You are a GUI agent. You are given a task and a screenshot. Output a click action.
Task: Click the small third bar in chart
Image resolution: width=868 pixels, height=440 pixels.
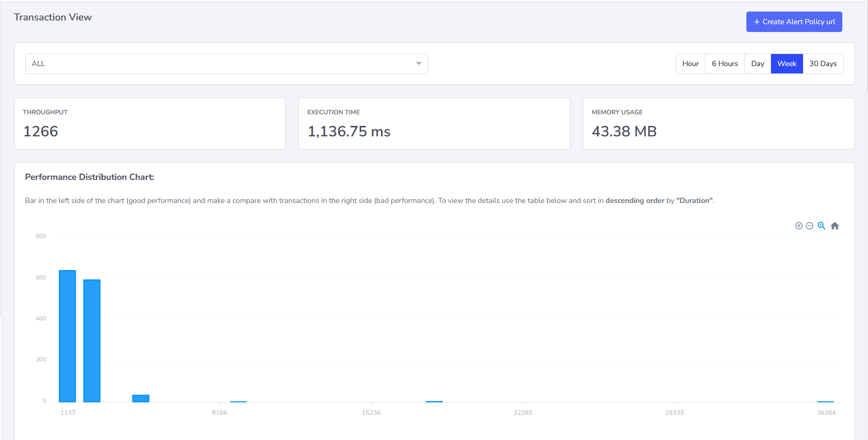140,399
